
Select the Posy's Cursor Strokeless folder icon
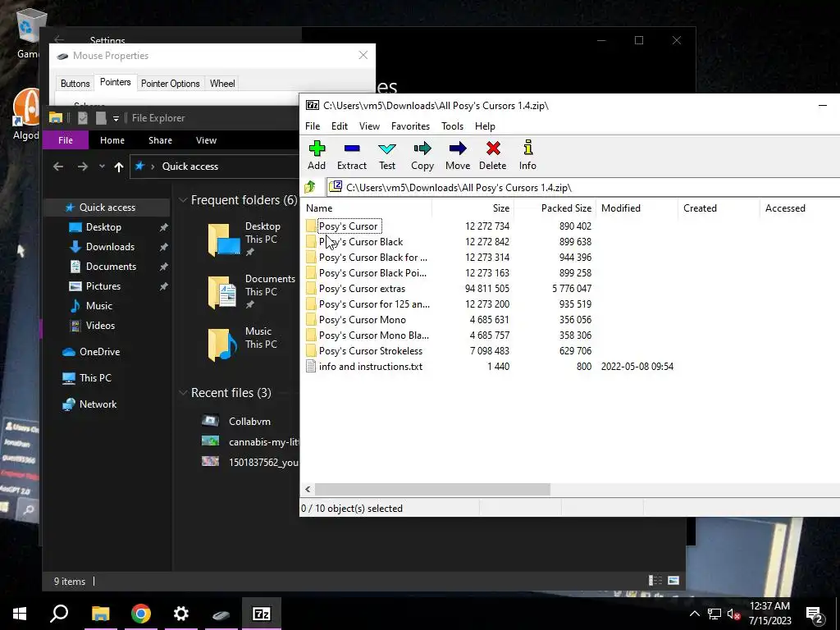(x=311, y=351)
